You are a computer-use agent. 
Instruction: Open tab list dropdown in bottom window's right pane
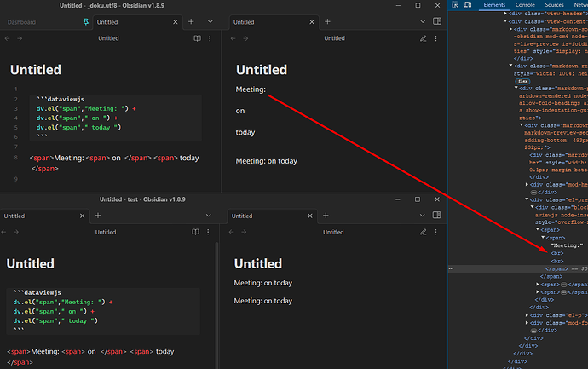(422, 216)
